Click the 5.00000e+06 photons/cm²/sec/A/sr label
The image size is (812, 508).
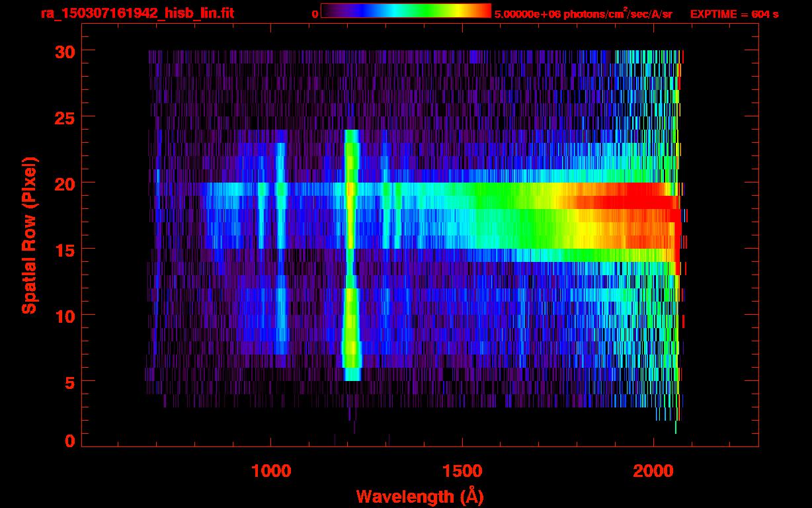pos(583,13)
